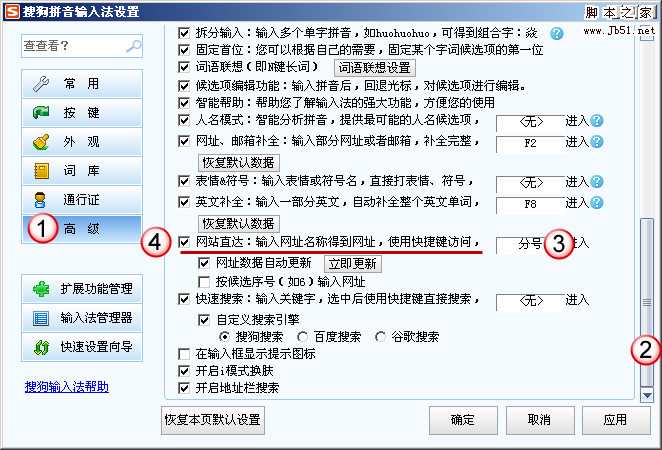Open help icon beside 英文补全 shortcut
The image size is (662, 450).
(597, 203)
